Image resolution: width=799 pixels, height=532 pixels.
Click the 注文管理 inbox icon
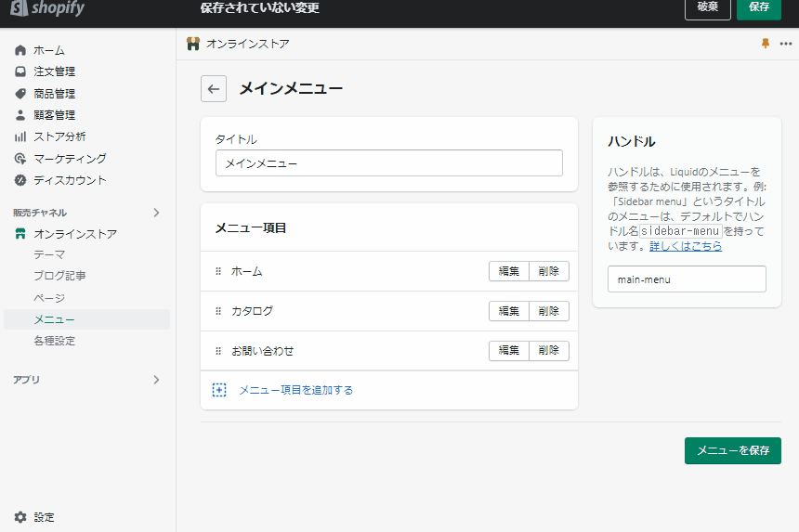pos(20,71)
